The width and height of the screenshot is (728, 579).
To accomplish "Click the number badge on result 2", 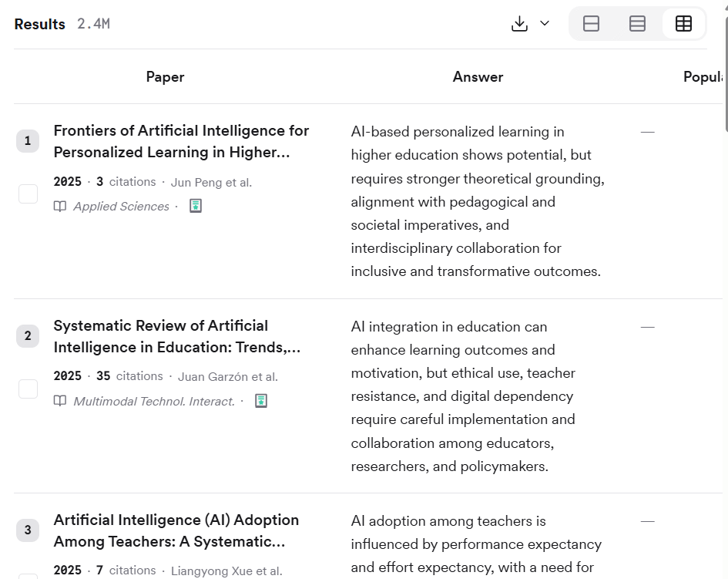I will [28, 335].
